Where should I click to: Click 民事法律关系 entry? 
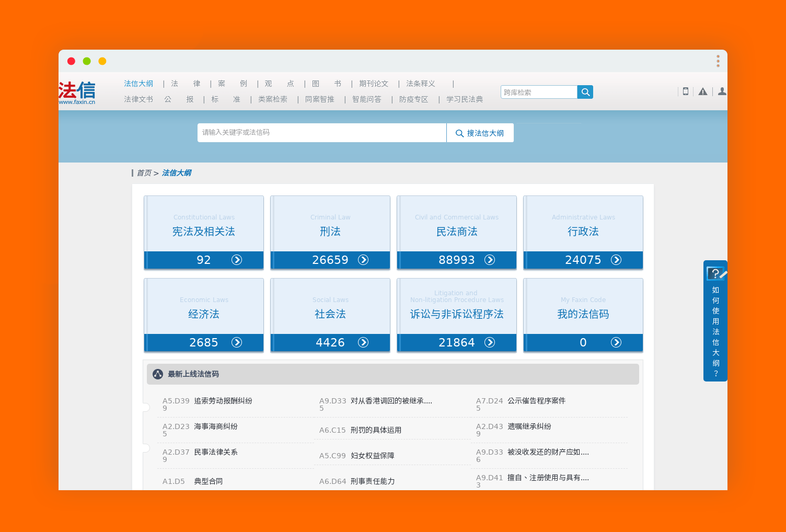click(x=216, y=452)
